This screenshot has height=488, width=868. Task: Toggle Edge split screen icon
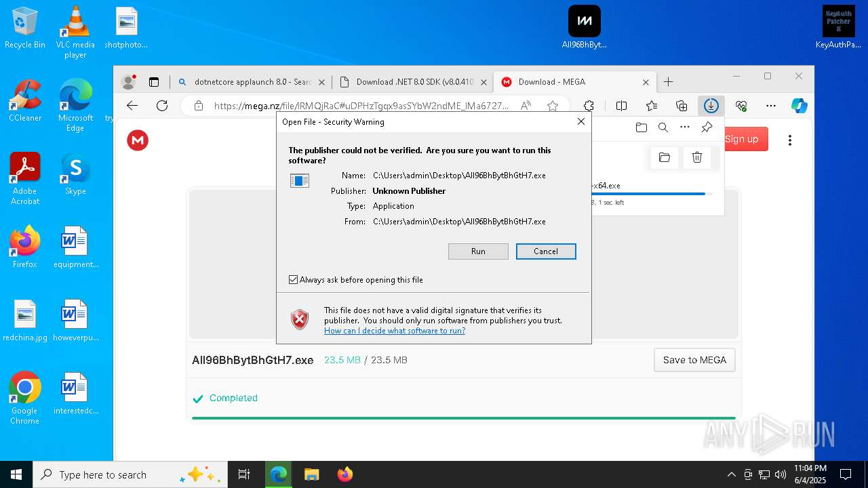coord(621,106)
